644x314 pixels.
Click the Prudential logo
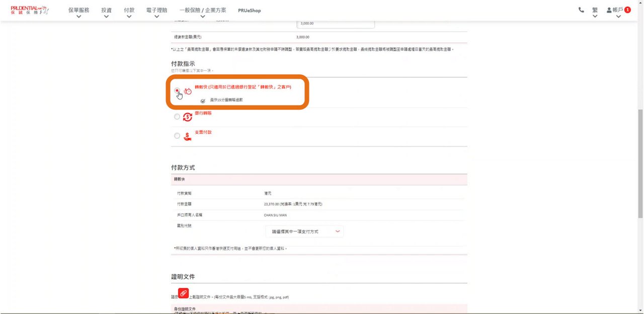(x=29, y=10)
